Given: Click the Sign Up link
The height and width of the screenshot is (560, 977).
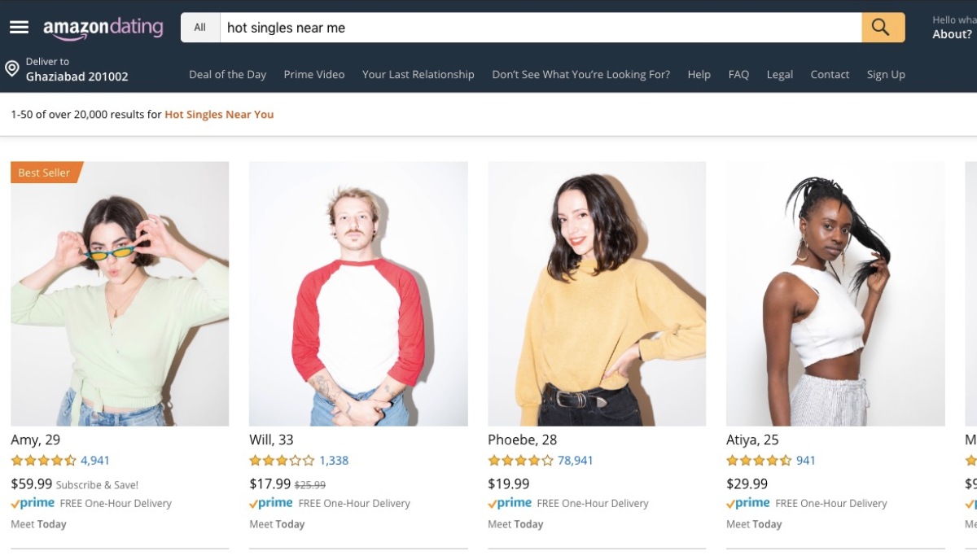Looking at the screenshot, I should 886,74.
